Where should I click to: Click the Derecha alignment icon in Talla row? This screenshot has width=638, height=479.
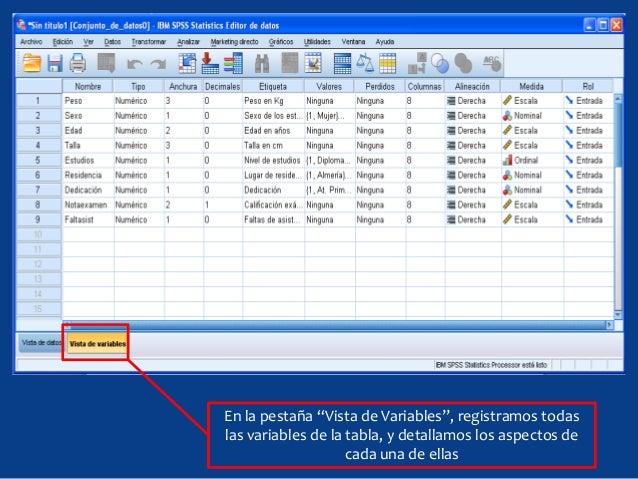coord(451,145)
